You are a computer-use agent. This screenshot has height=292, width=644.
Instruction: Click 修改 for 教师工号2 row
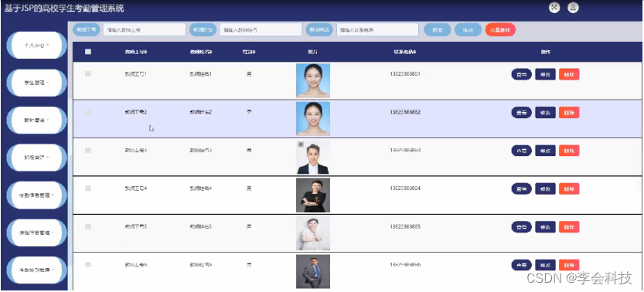546,112
